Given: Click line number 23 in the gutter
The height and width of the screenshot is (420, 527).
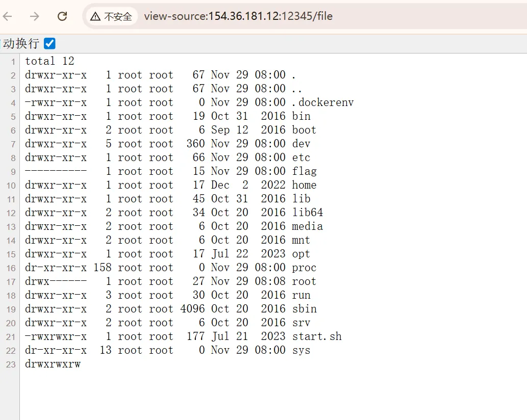Looking at the screenshot, I should 11,364.
